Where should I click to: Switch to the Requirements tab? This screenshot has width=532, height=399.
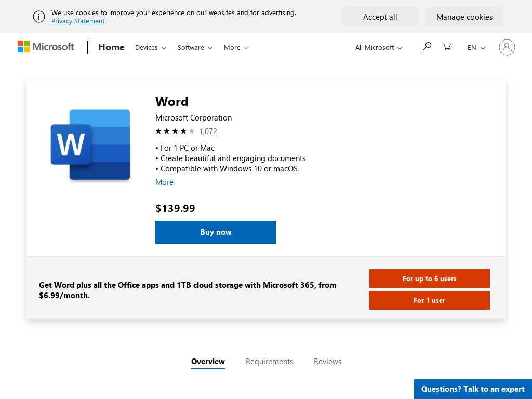(270, 362)
